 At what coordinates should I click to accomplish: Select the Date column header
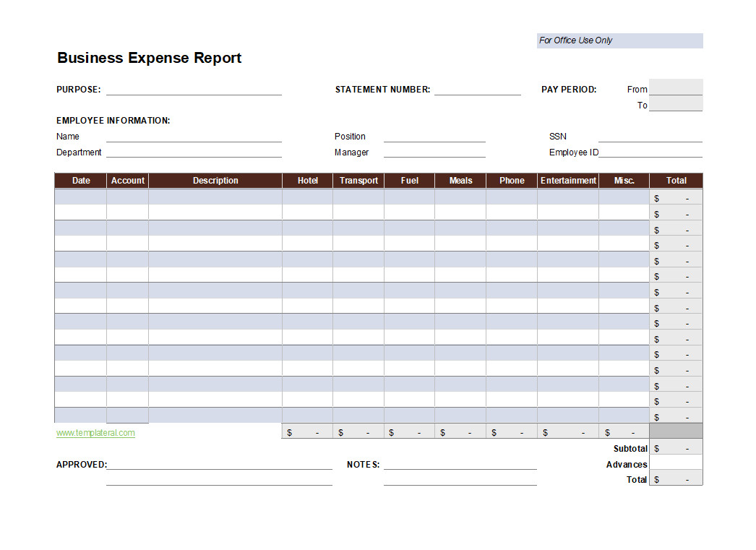tap(81, 181)
